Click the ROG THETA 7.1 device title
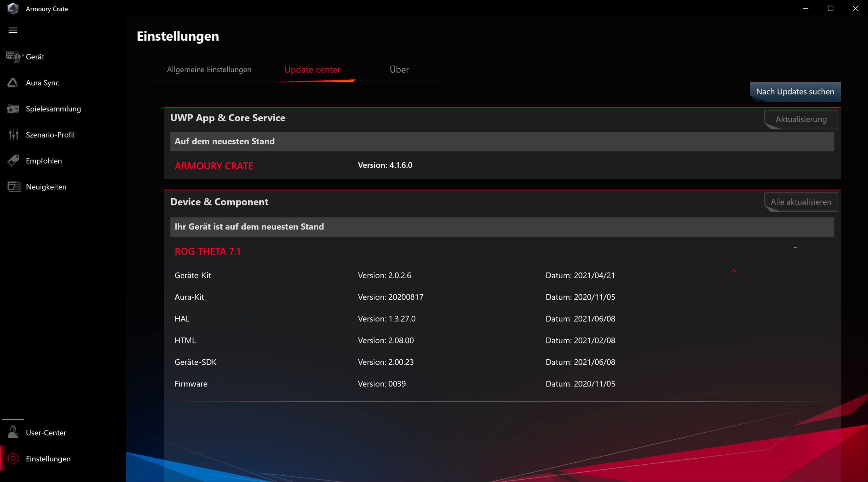The width and height of the screenshot is (868, 482). [208, 252]
